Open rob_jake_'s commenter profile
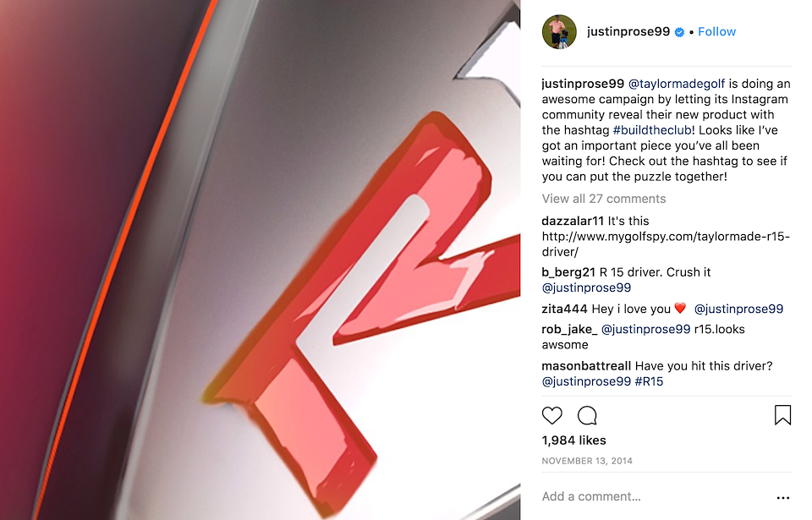 point(569,330)
